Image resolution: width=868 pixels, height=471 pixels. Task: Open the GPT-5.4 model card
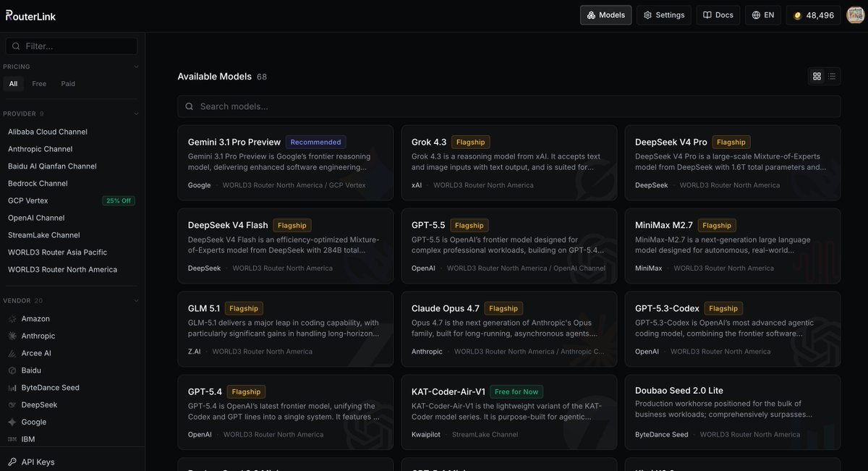(x=285, y=412)
